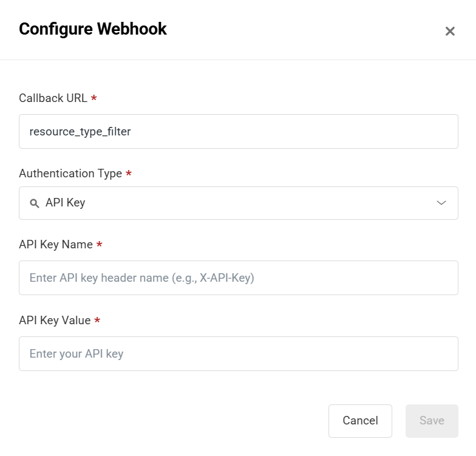Screen dimensions: 476x456
Task: Close the Configure Webhook dialog
Action: (x=450, y=31)
